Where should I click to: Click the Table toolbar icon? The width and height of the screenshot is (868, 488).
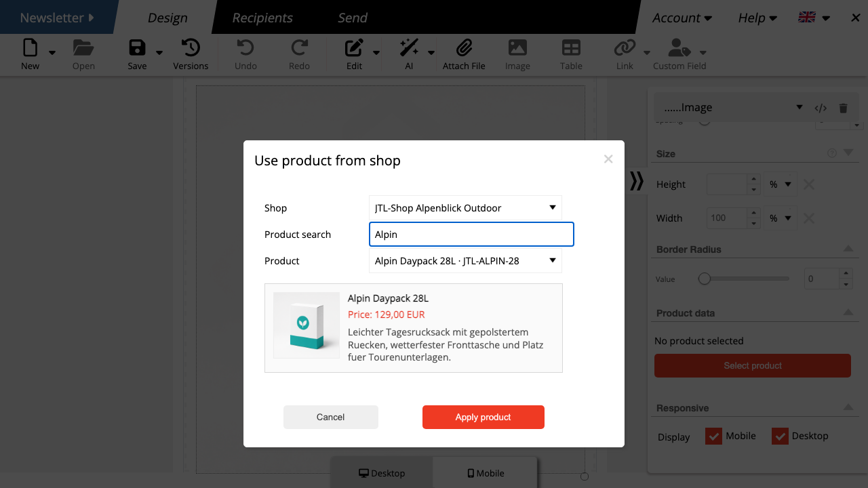[x=571, y=47]
